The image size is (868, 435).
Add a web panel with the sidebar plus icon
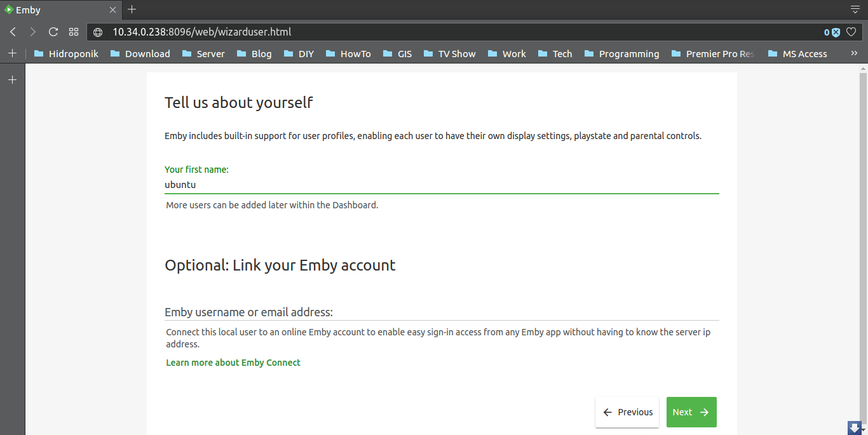tap(12, 79)
